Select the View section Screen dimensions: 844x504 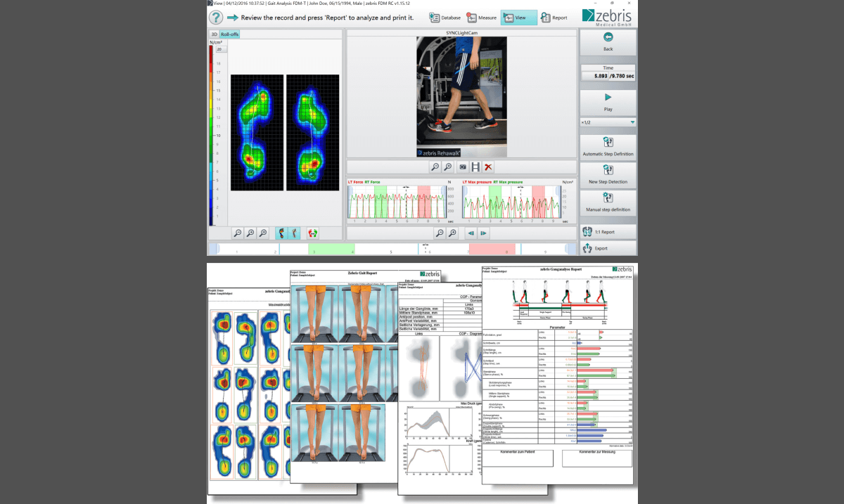(x=519, y=18)
